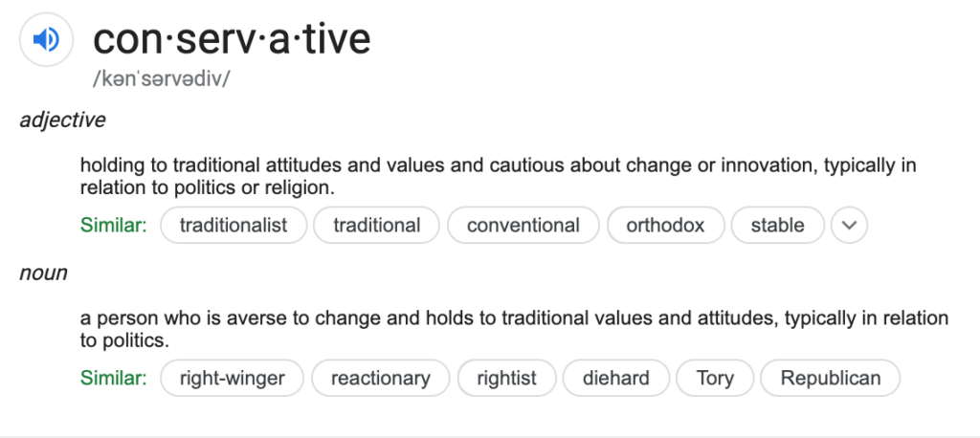Click the 'adjective' part-of-speech label
This screenshot has height=438, width=980.
pyautogui.click(x=62, y=120)
